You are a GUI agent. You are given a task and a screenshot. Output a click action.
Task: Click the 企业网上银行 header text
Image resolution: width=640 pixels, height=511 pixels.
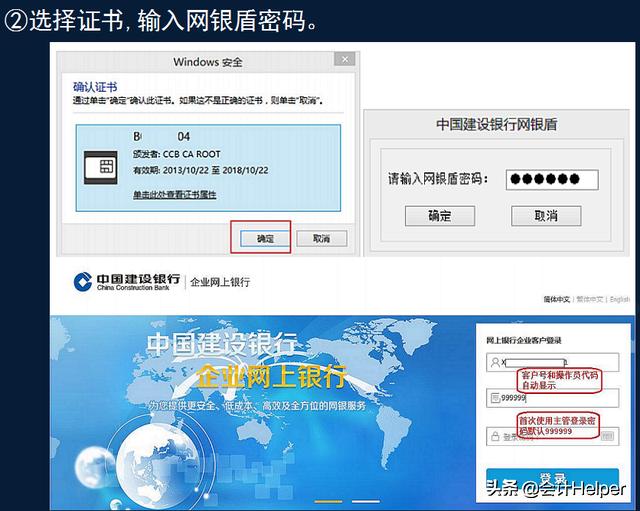(220, 282)
